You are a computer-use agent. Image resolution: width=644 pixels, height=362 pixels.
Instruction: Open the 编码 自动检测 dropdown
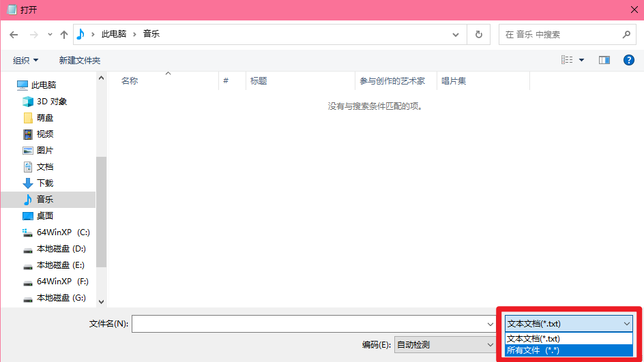[x=445, y=345]
